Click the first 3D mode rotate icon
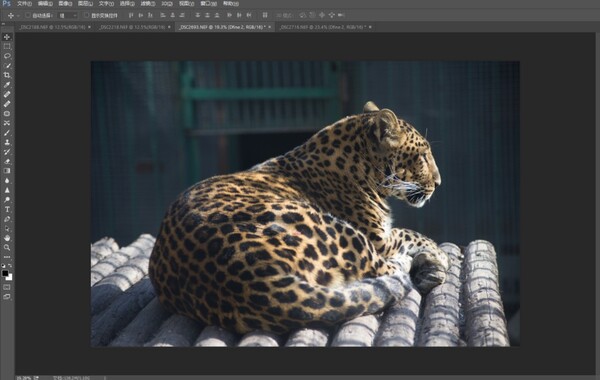The image size is (600, 380). 303,15
